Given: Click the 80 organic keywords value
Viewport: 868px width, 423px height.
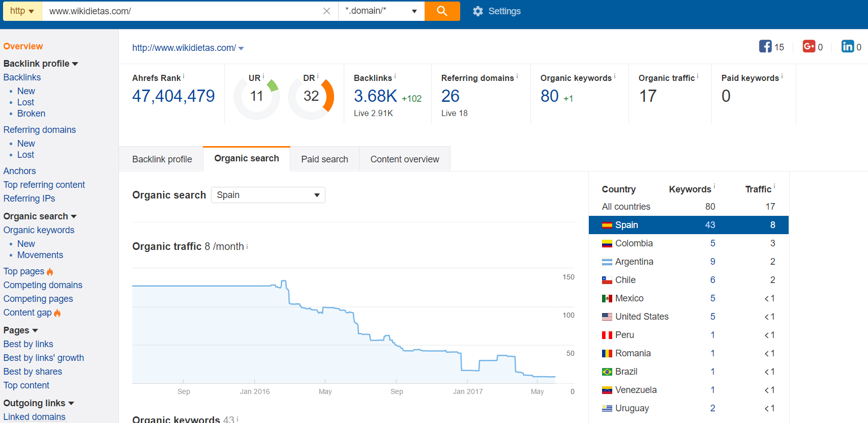Looking at the screenshot, I should (x=550, y=96).
